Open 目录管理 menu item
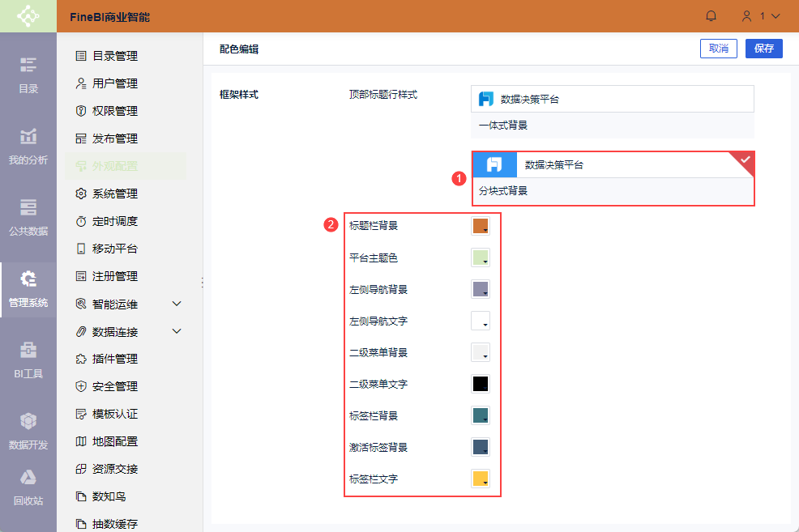 126,56
